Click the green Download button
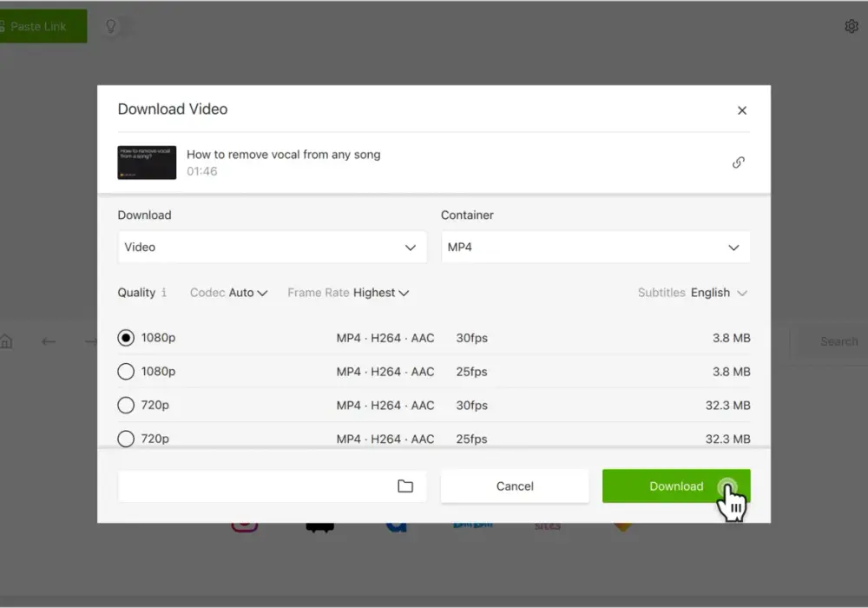 pos(676,486)
